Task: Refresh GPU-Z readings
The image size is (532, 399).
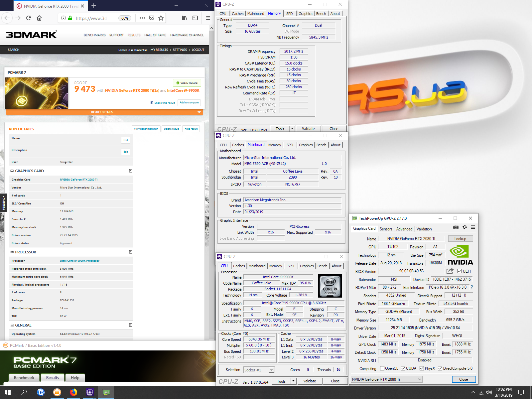Action: (x=465, y=227)
